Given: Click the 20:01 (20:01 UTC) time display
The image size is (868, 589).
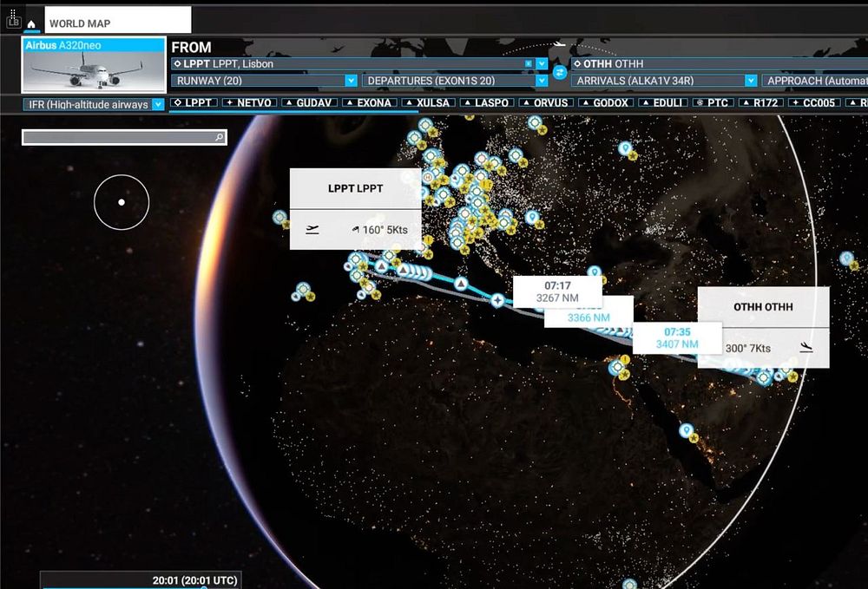Looking at the screenshot, I should (x=194, y=580).
